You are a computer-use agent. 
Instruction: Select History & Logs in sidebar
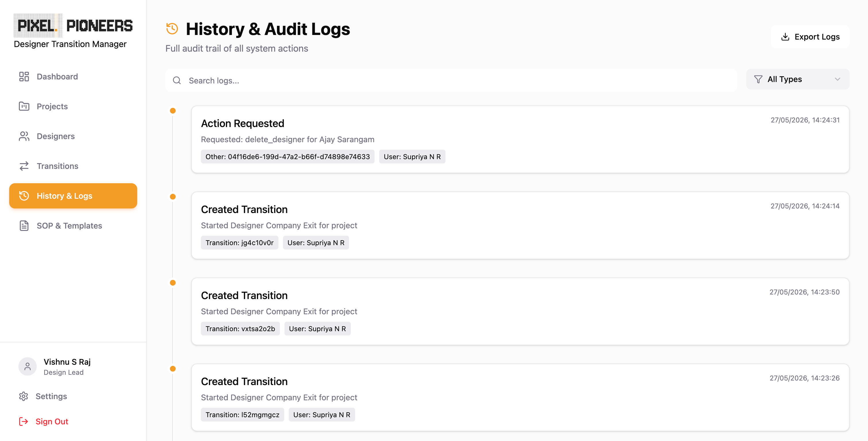pos(73,196)
